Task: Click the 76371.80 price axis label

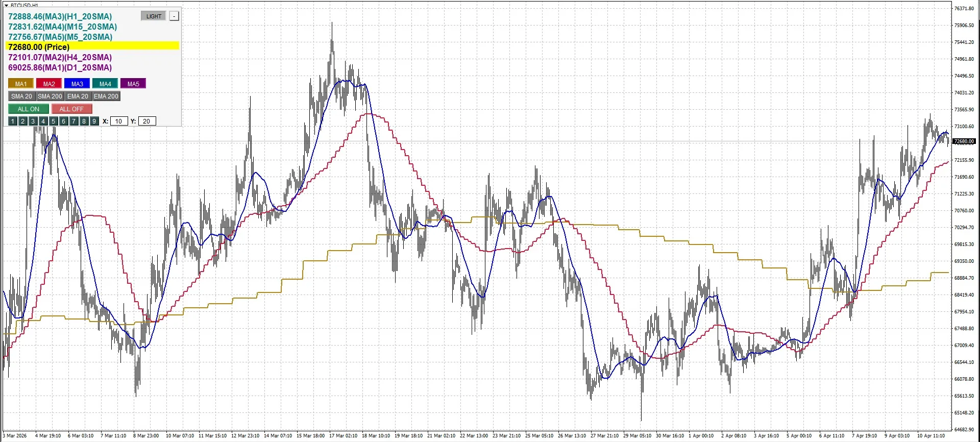Action: pyautogui.click(x=964, y=9)
